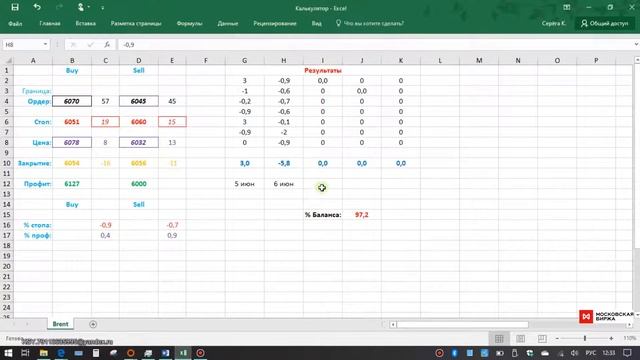
Task: Click the Cancel X formula bar icon
Action: point(73,44)
